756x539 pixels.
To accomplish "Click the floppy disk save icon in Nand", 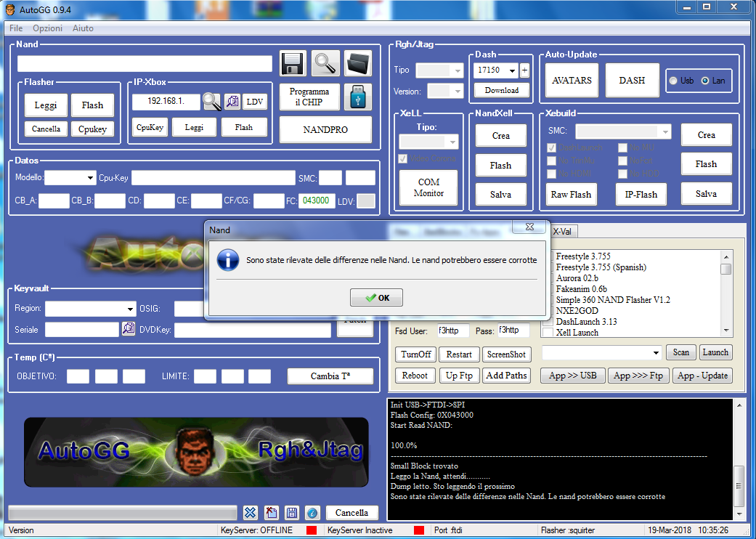I will [293, 63].
